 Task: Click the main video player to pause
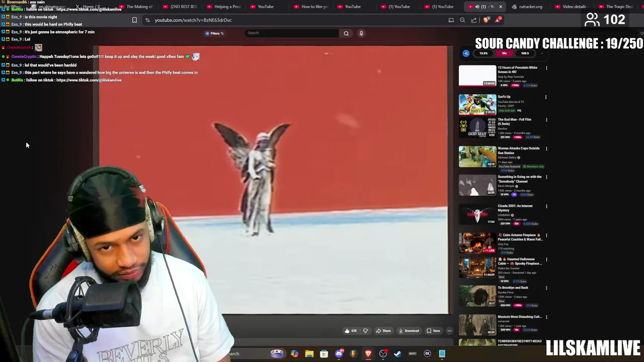coord(273,180)
